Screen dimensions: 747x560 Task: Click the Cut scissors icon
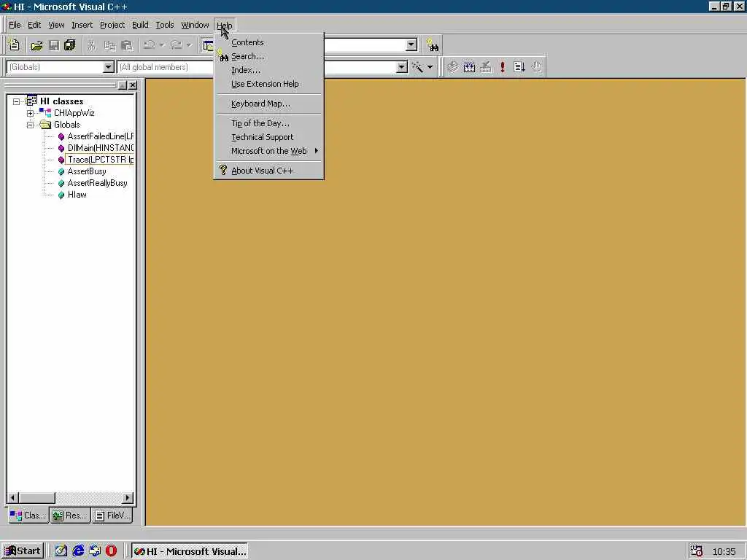(x=91, y=45)
